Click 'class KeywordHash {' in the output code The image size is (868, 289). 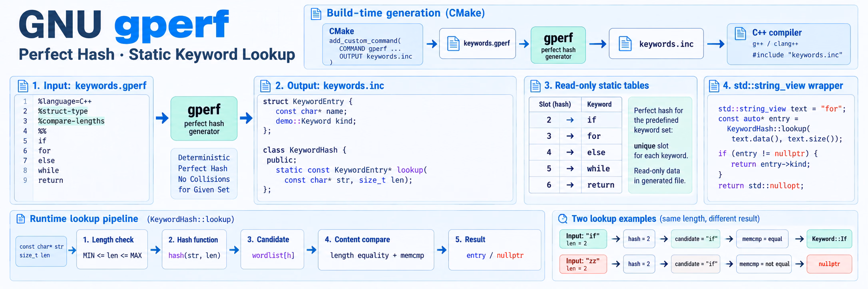click(305, 150)
